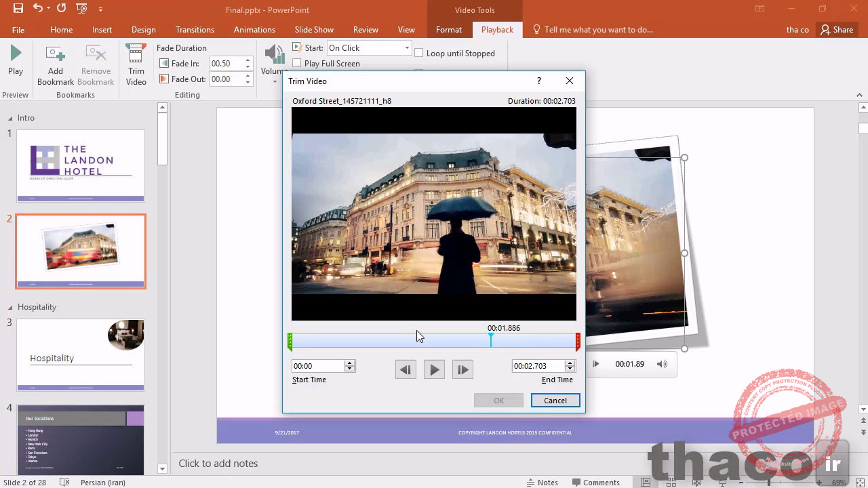Start presentation from beginning icon in title bar
This screenshot has height=488, width=868.
pos(81,9)
